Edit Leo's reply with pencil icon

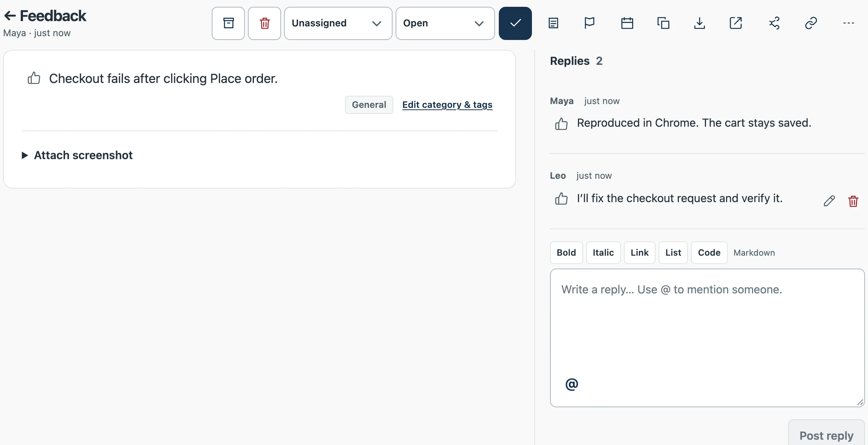829,201
